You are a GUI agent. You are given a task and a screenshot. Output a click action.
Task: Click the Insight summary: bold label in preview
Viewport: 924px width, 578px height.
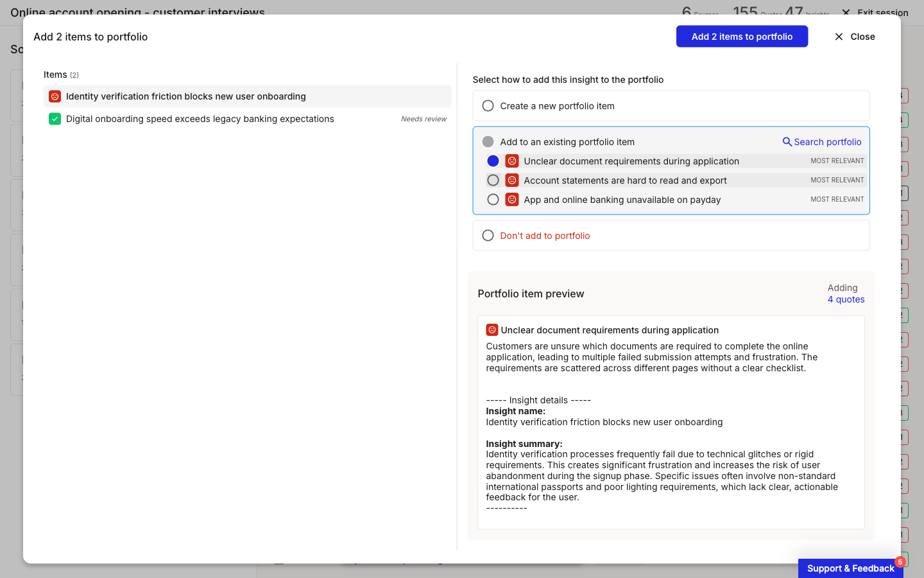[524, 444]
